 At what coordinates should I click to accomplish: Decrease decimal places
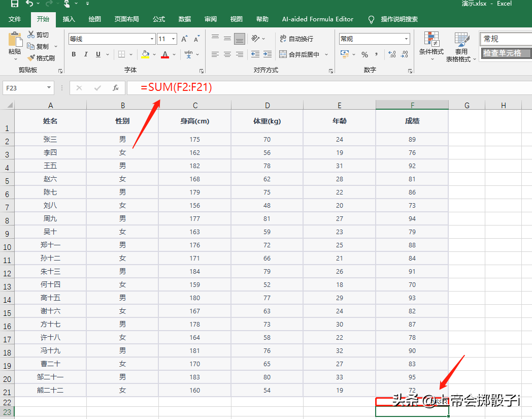point(404,54)
